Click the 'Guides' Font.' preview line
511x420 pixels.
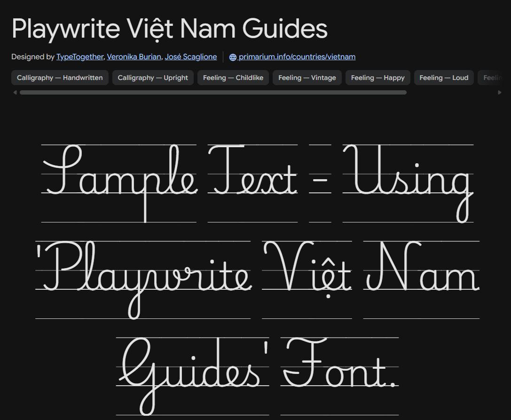pyautogui.click(x=258, y=377)
